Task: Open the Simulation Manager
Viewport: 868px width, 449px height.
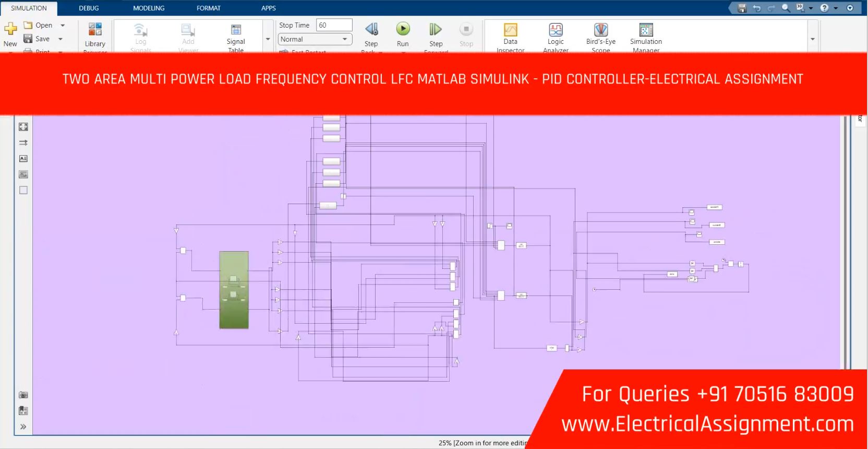Action: tap(646, 38)
